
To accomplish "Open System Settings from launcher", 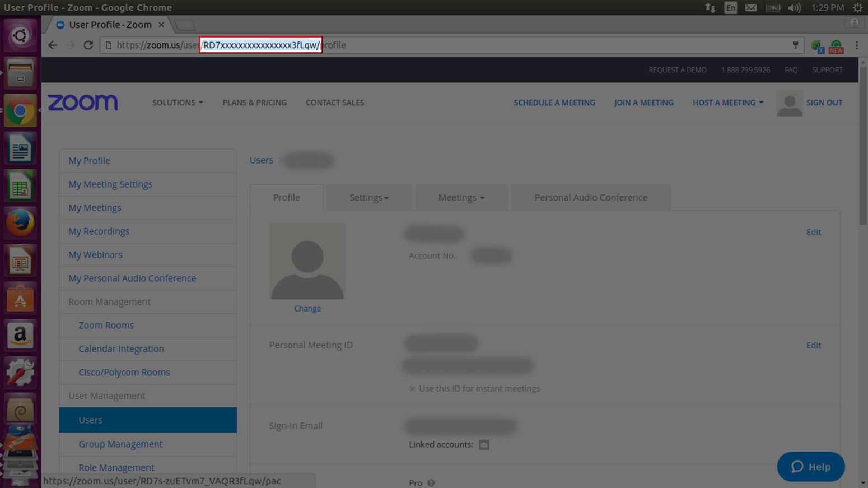I will [20, 373].
